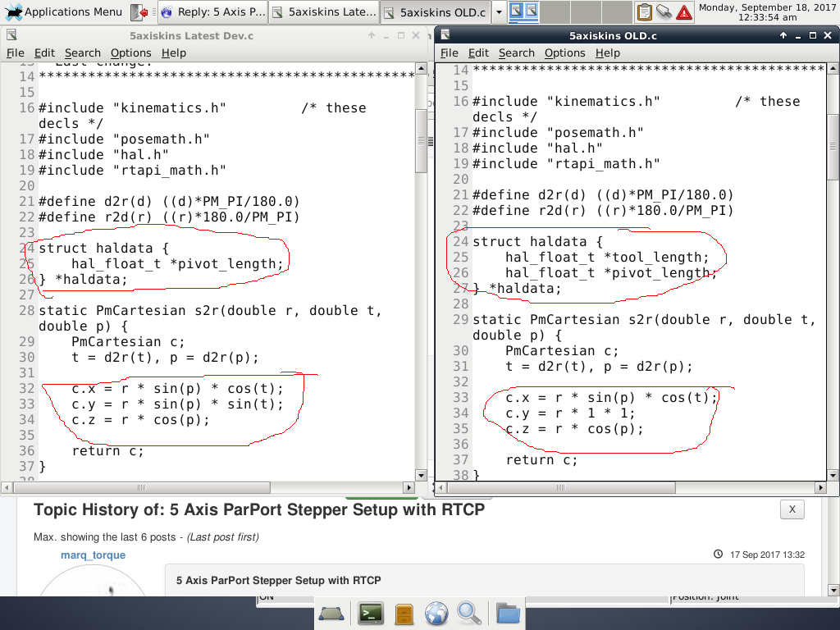Open Edit menu in Latest Dev.c window
Screen dimensions: 840x630
(x=44, y=53)
